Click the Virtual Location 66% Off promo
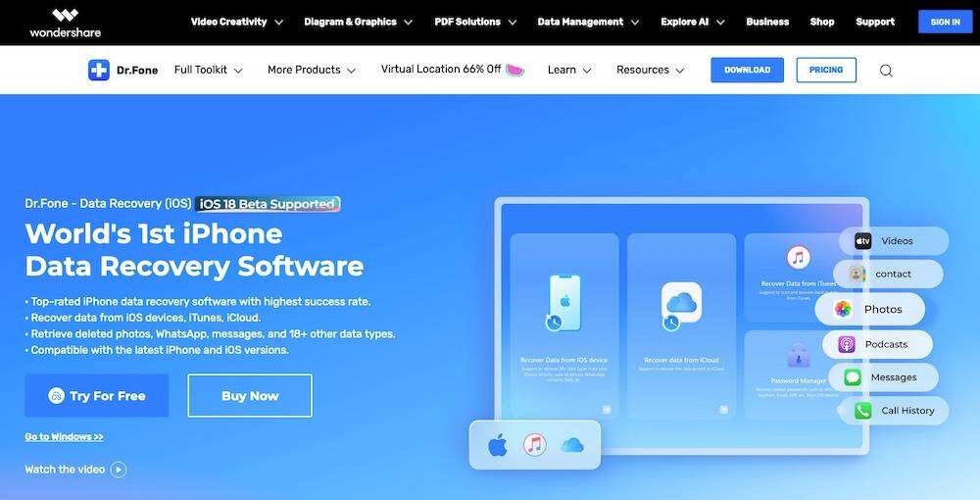This screenshot has height=500, width=980. pyautogui.click(x=453, y=70)
